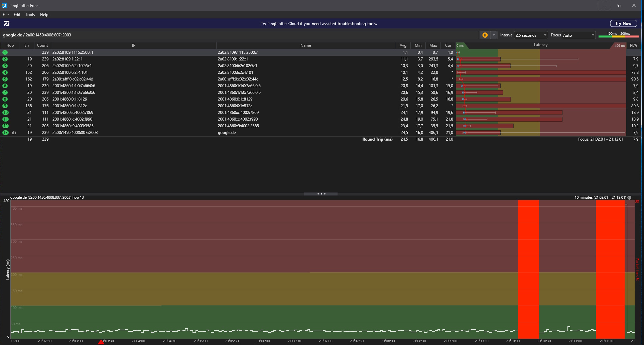The image size is (644, 345).
Task: Click the PingPlotter Cloud banner text
Action: click(x=319, y=24)
